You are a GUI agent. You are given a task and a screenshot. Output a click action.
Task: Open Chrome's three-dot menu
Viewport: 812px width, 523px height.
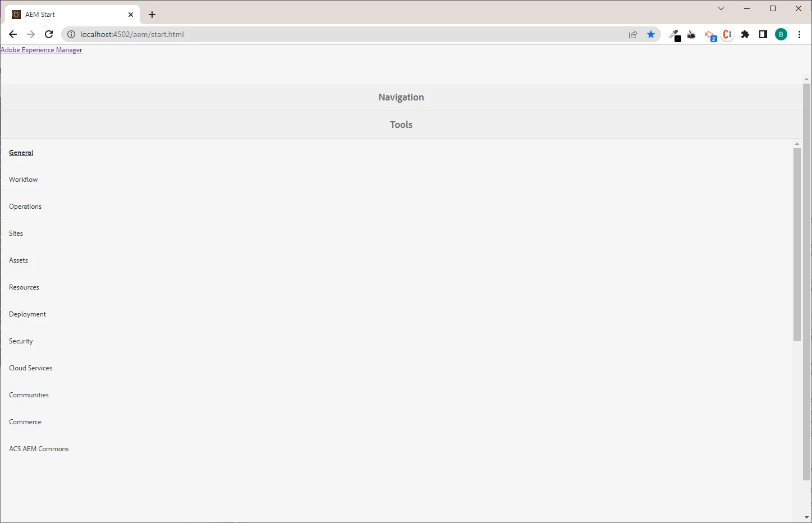point(799,34)
